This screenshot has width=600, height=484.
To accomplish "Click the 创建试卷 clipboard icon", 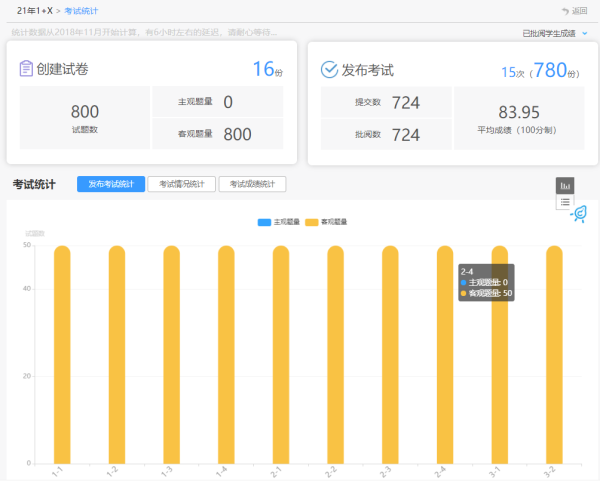I will (26, 69).
